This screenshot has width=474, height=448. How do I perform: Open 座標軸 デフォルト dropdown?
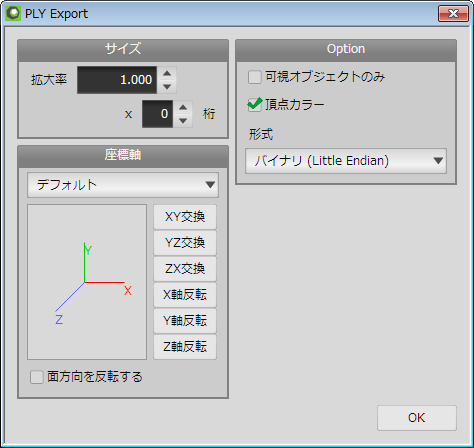(x=123, y=185)
